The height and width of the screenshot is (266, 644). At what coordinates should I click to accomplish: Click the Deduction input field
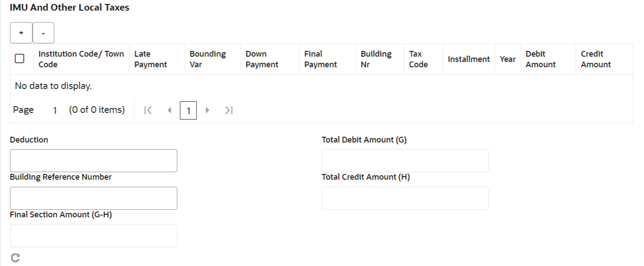point(93,161)
